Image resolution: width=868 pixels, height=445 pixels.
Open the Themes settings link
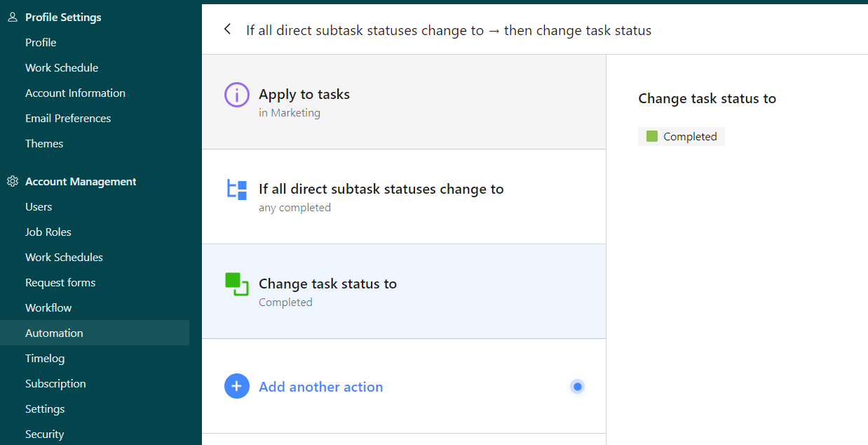pyautogui.click(x=44, y=143)
